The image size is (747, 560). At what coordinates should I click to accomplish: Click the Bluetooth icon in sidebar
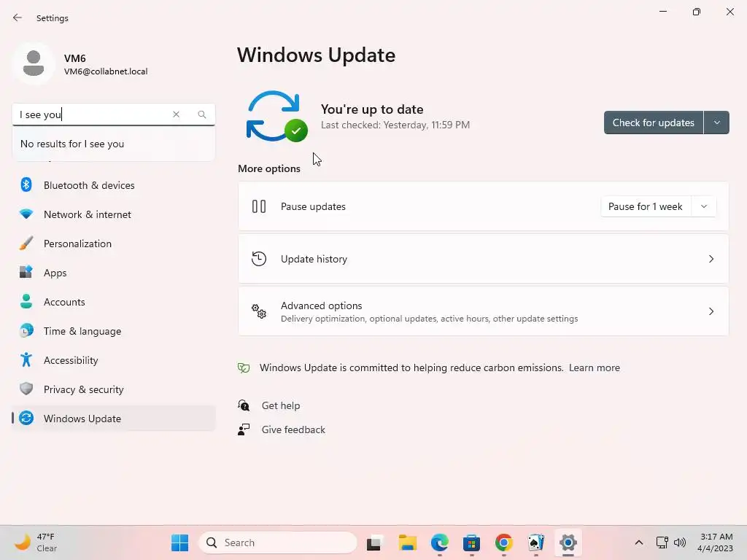coord(26,184)
